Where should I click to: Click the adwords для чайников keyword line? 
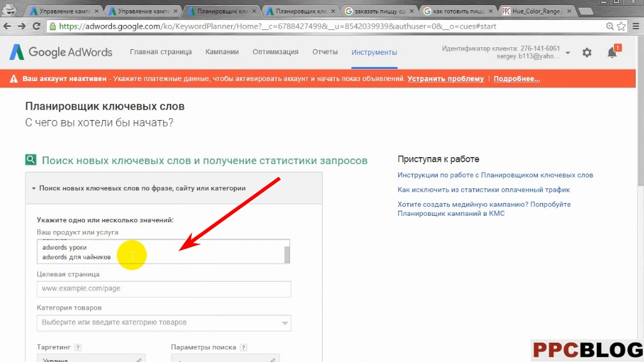77,257
